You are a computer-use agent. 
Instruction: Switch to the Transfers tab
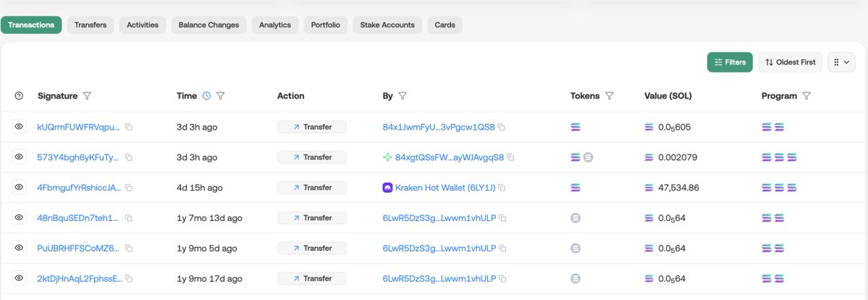pos(90,25)
